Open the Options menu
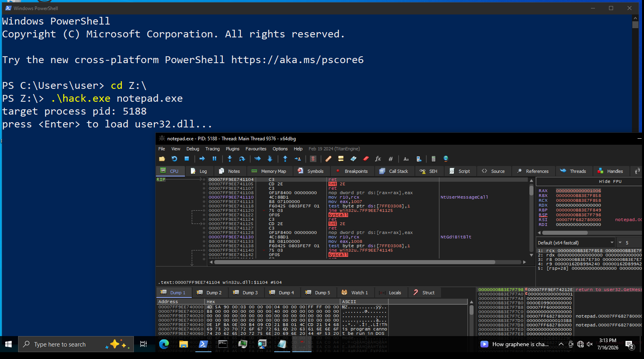 pyautogui.click(x=280, y=149)
